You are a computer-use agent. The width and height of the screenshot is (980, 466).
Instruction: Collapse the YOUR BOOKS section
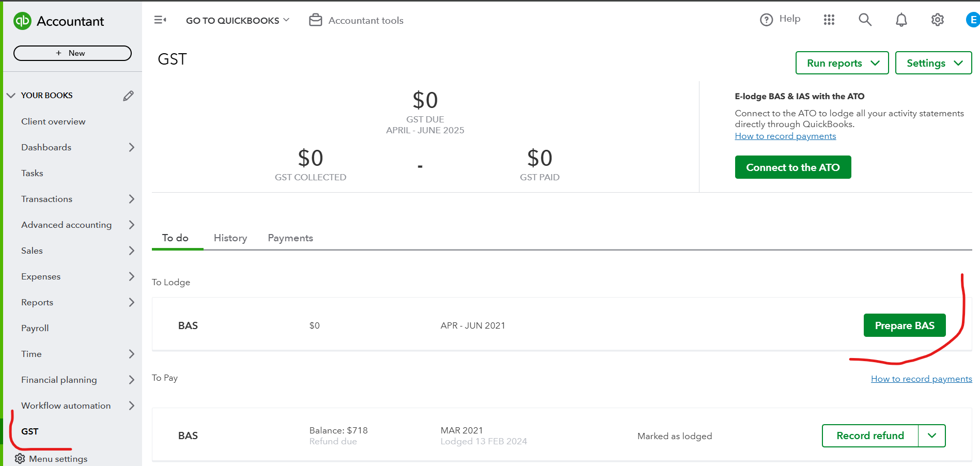coord(11,96)
